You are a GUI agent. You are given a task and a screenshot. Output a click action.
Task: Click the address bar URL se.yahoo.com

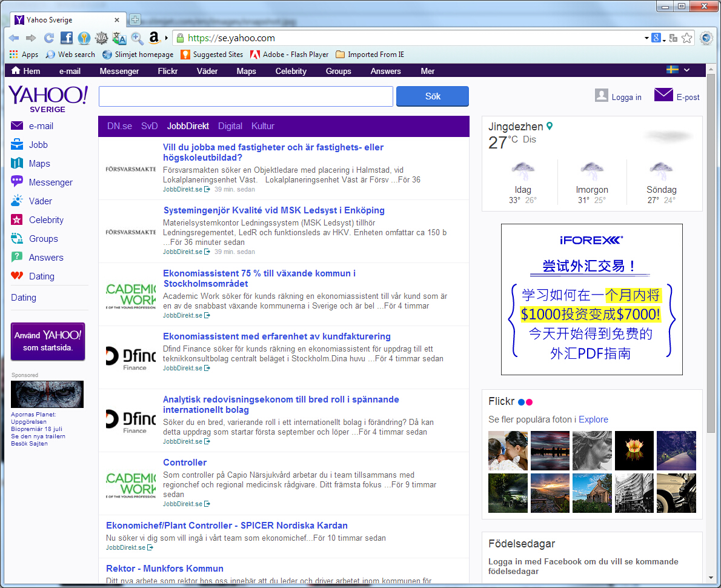pos(231,38)
